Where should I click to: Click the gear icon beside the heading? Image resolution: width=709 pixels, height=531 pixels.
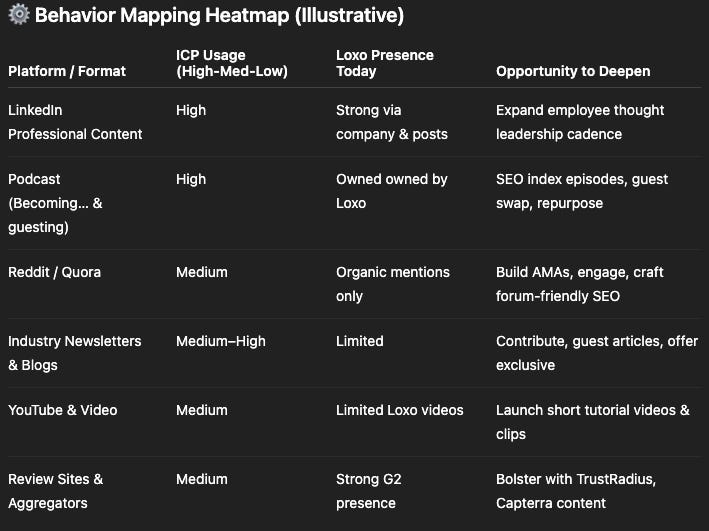point(19,14)
